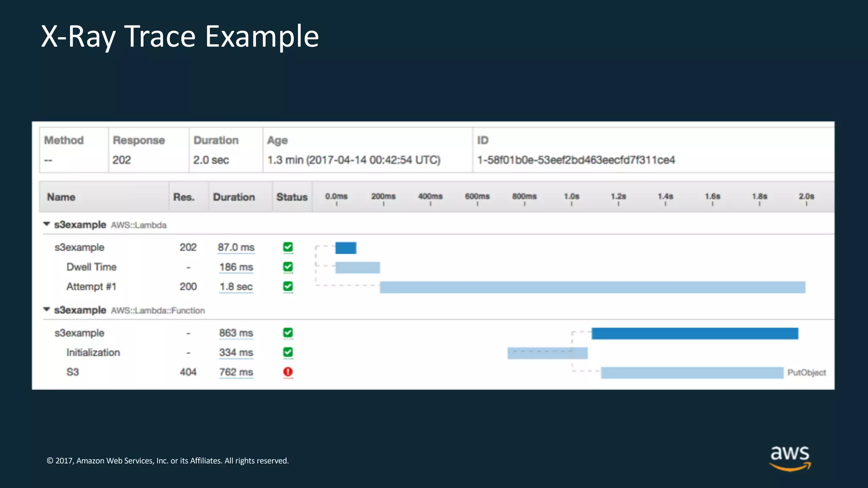Image resolution: width=868 pixels, height=488 pixels.
Task: Click the status check for the 863 ms s3example segment
Action: click(x=288, y=333)
